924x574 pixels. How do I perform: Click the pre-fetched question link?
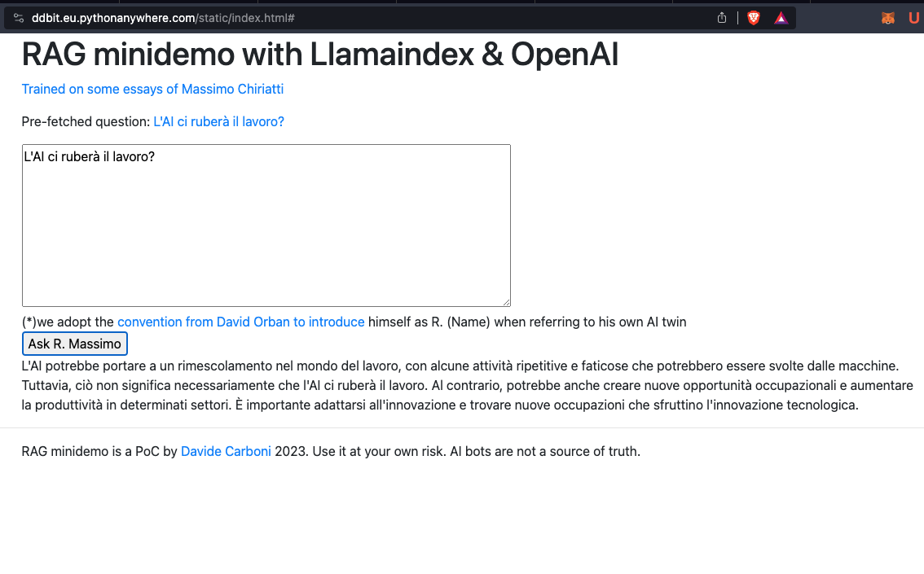pyautogui.click(x=218, y=122)
